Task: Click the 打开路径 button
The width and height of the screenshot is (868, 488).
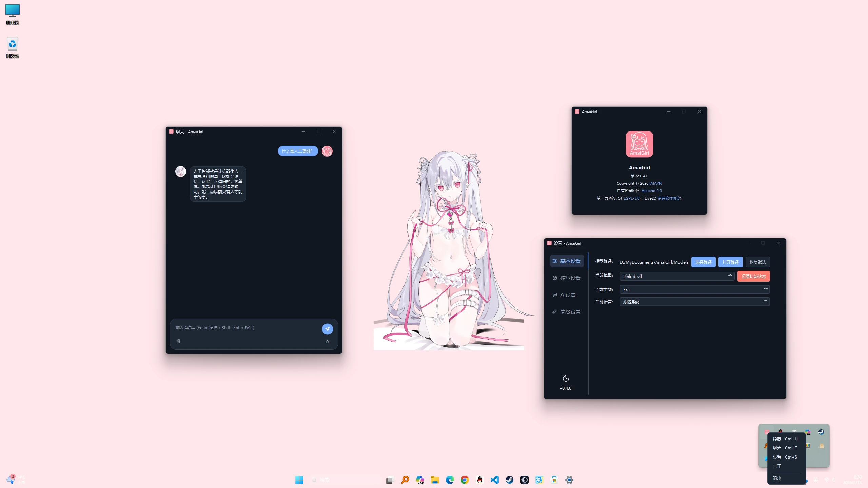Action: [x=731, y=262]
